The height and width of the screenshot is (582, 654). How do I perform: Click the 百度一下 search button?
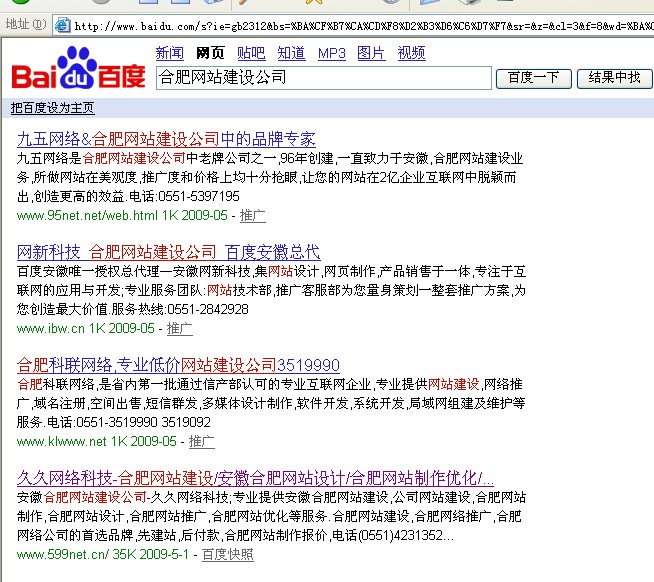[533, 78]
